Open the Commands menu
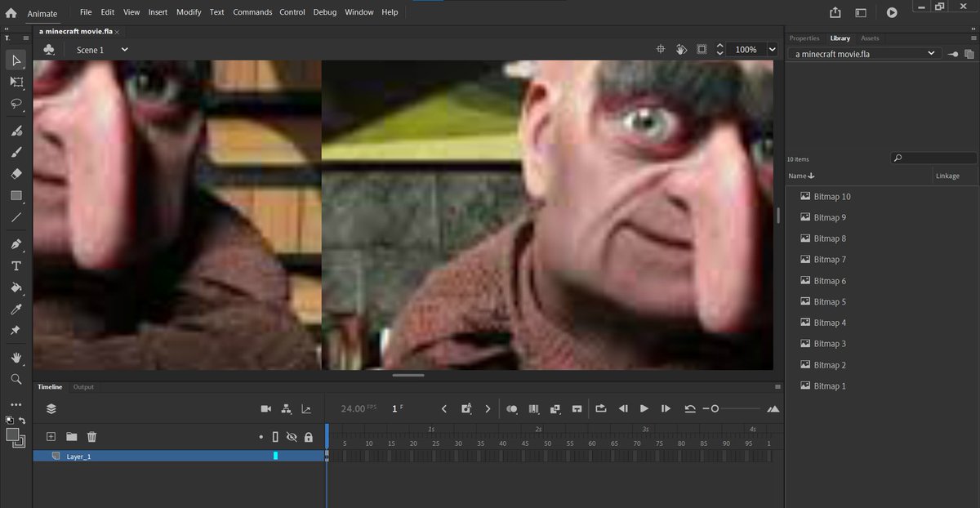The width and height of the screenshot is (980, 508). tap(252, 12)
